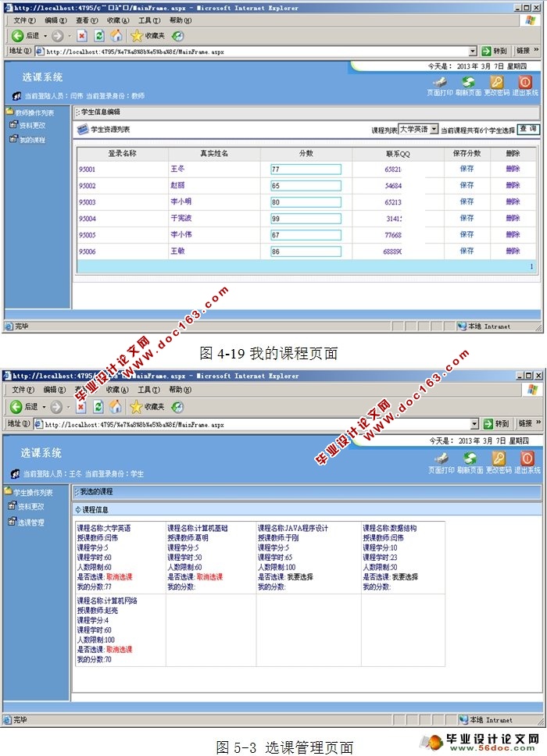Click login name 95002 in the table
This screenshot has width=547, height=756.
click(88, 186)
